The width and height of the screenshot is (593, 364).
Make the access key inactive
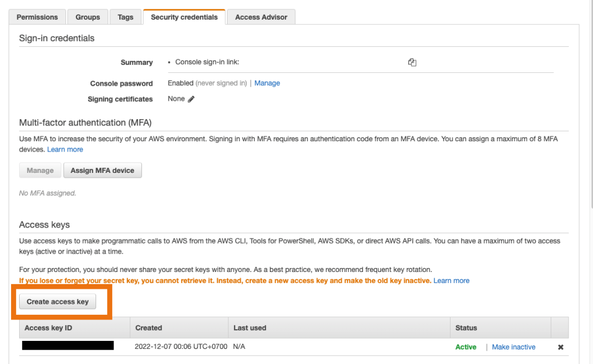(x=514, y=347)
